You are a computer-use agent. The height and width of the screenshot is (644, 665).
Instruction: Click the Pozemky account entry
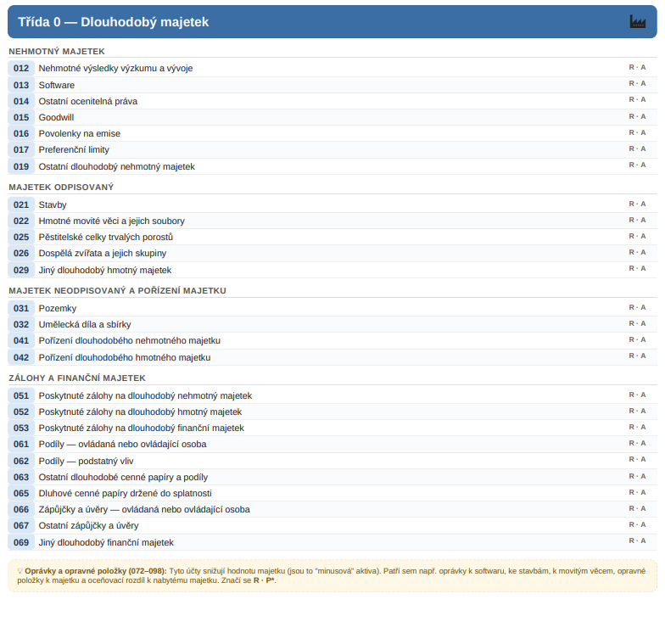tap(332, 308)
